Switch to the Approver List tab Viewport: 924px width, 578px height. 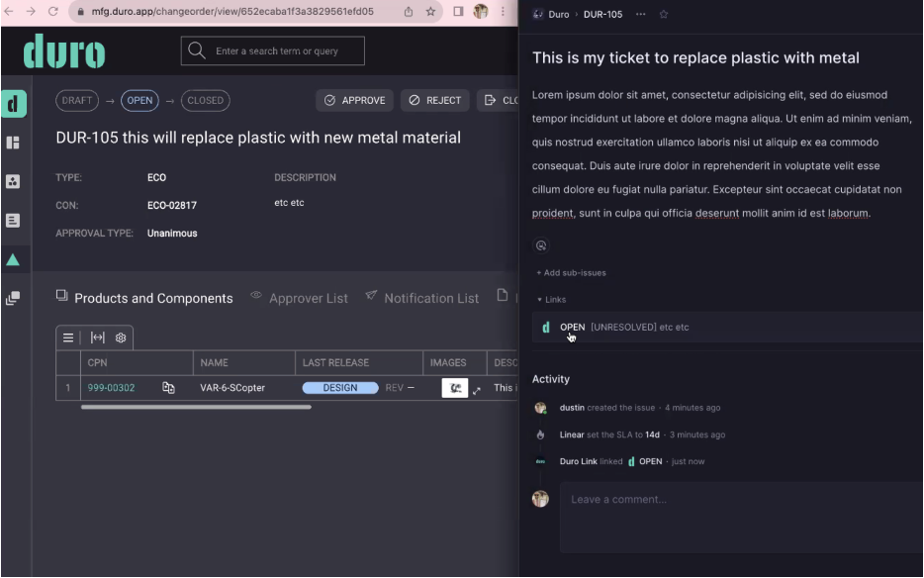tap(308, 298)
